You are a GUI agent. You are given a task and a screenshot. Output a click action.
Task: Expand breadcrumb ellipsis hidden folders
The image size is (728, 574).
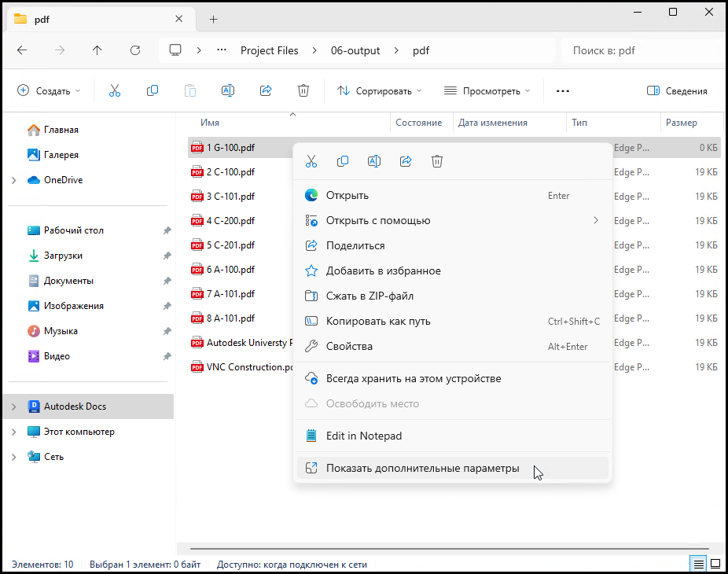click(x=222, y=50)
